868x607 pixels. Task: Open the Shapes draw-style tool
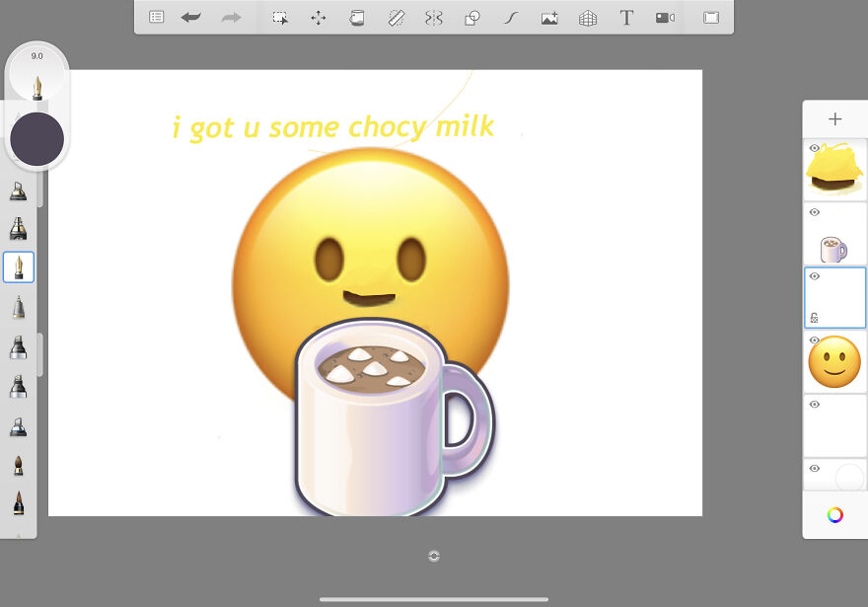472,18
